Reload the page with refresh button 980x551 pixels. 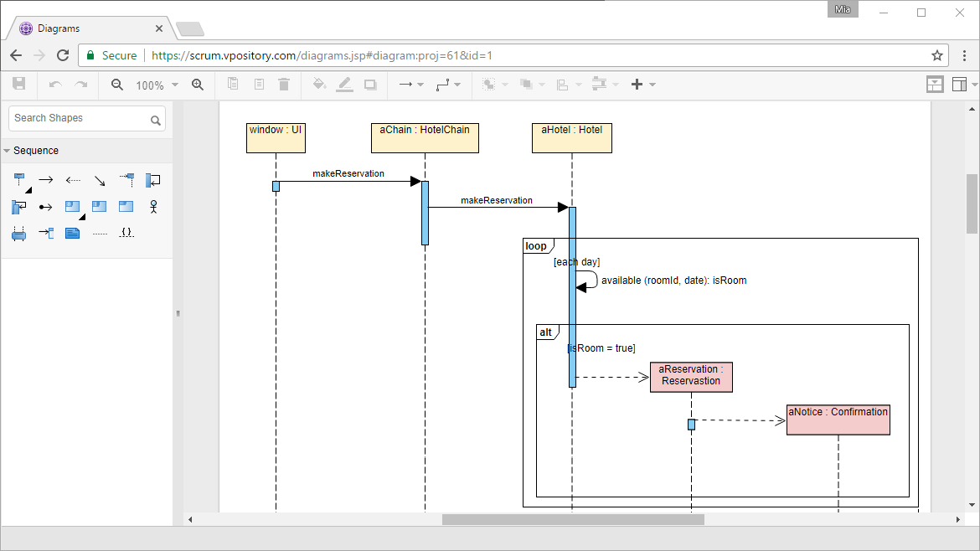[63, 55]
